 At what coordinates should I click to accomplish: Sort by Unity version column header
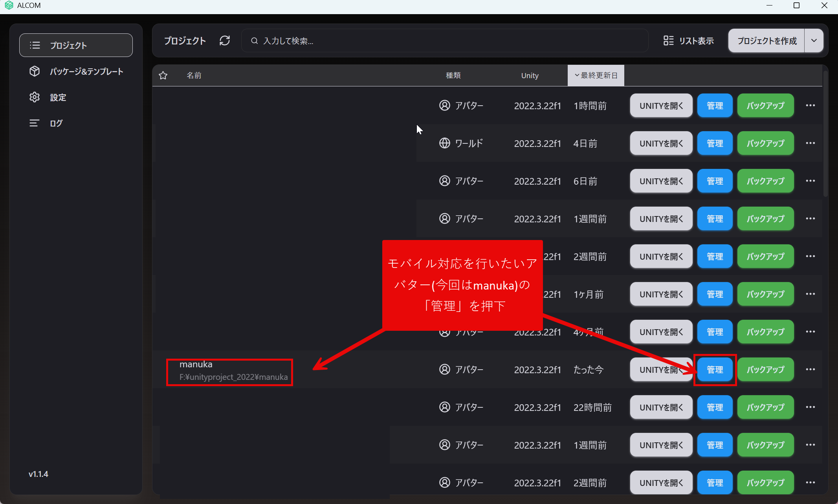(530, 75)
